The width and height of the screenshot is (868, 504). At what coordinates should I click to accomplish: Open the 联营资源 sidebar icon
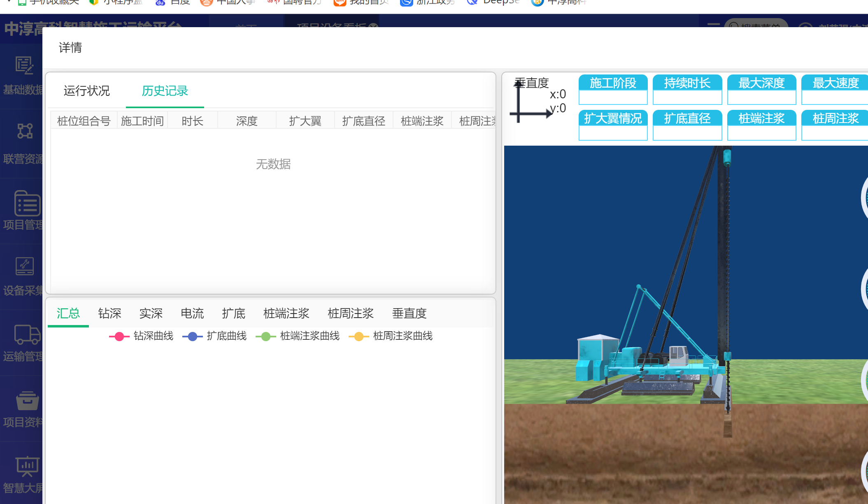24,131
